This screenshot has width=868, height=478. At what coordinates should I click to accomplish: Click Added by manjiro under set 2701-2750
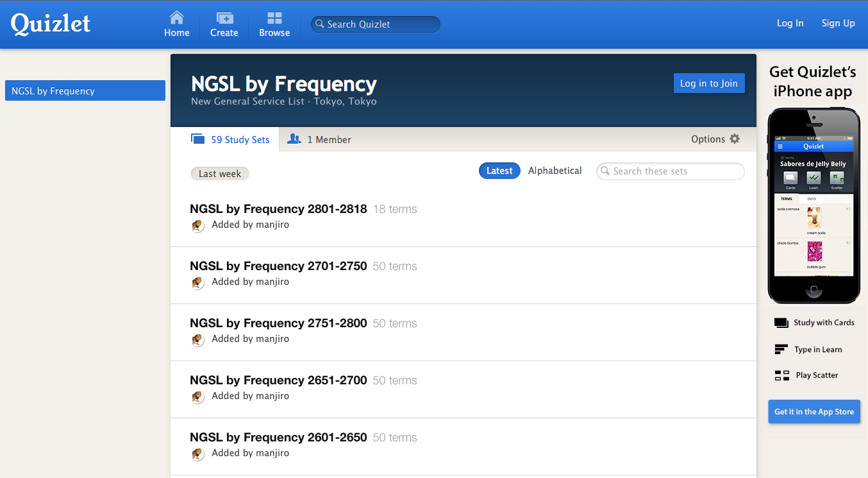[x=251, y=282]
